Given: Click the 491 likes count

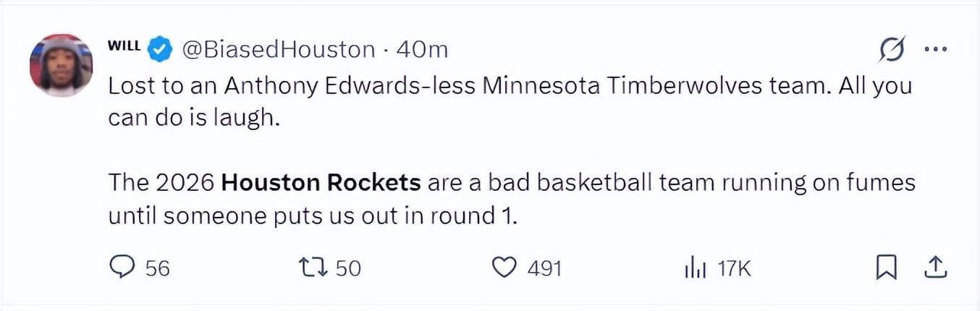Looking at the screenshot, I should click(x=544, y=269).
